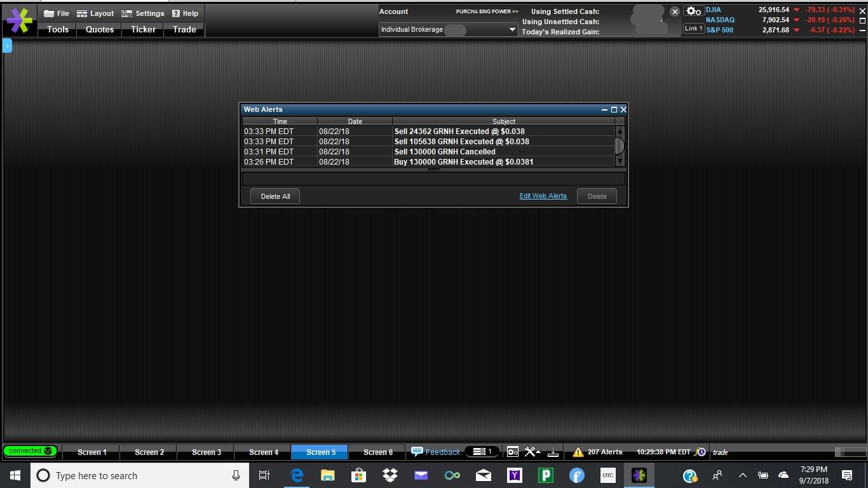
Task: Open the gears settings icon near DJIA
Action: [x=694, y=11]
